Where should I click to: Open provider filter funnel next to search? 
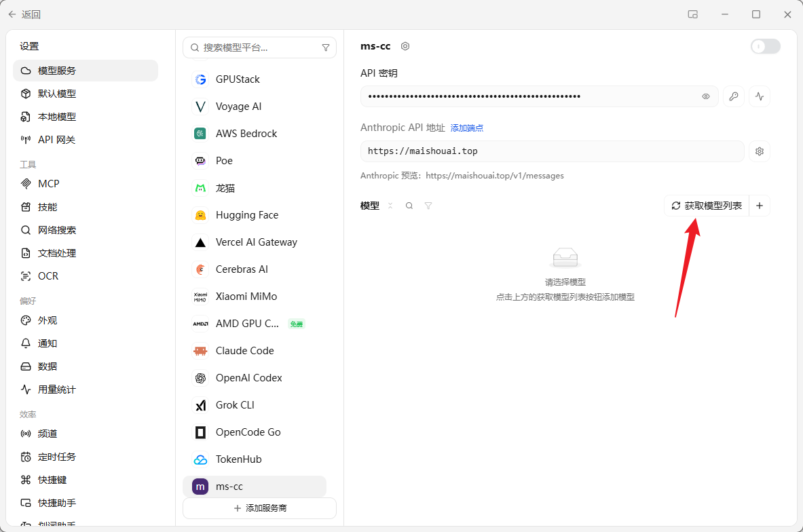[x=326, y=47]
